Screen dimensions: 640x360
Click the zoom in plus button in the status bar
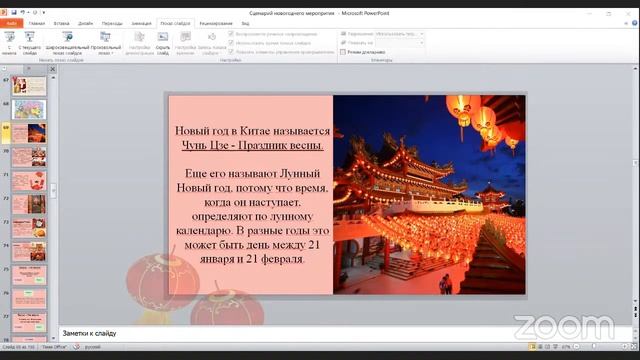[624, 347]
